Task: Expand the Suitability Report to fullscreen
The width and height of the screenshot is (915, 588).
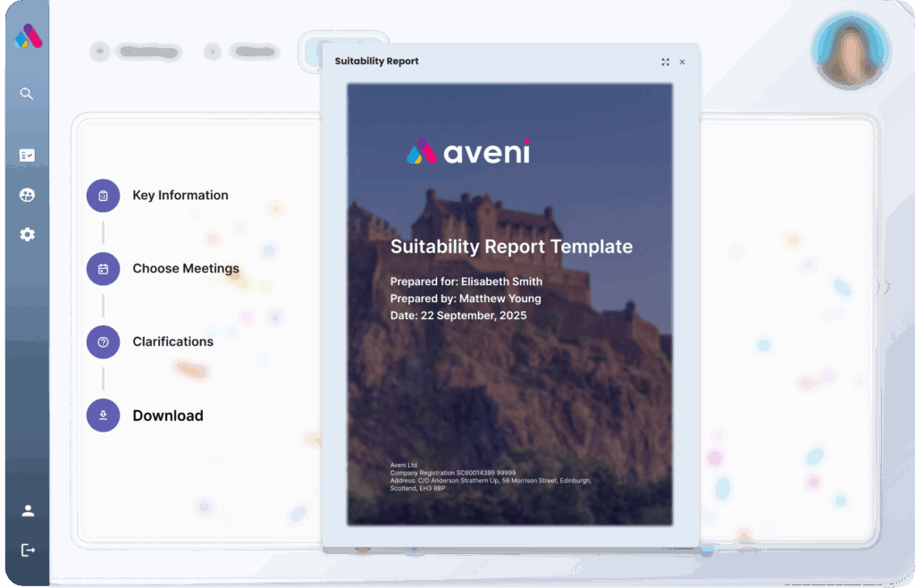Action: (665, 62)
